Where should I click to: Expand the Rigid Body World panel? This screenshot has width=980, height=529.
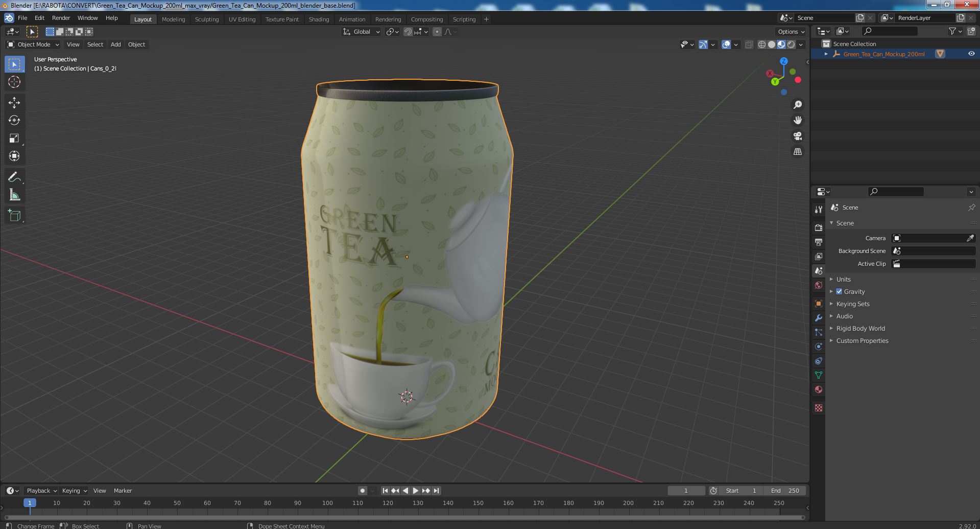pyautogui.click(x=860, y=328)
